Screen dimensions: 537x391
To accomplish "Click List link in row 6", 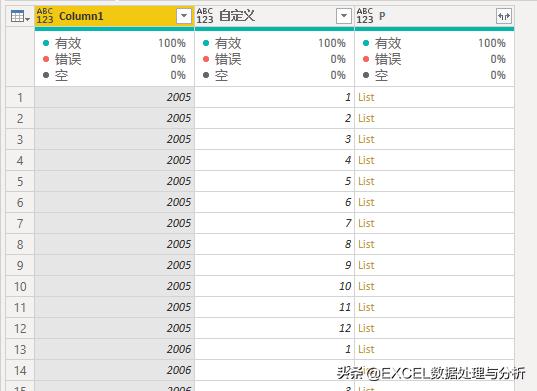I will 366,202.
